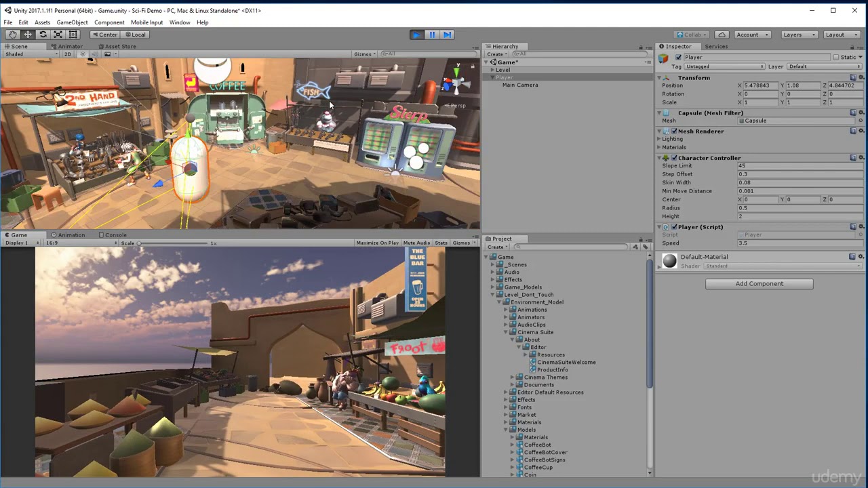Open the GameObject menu

72,22
